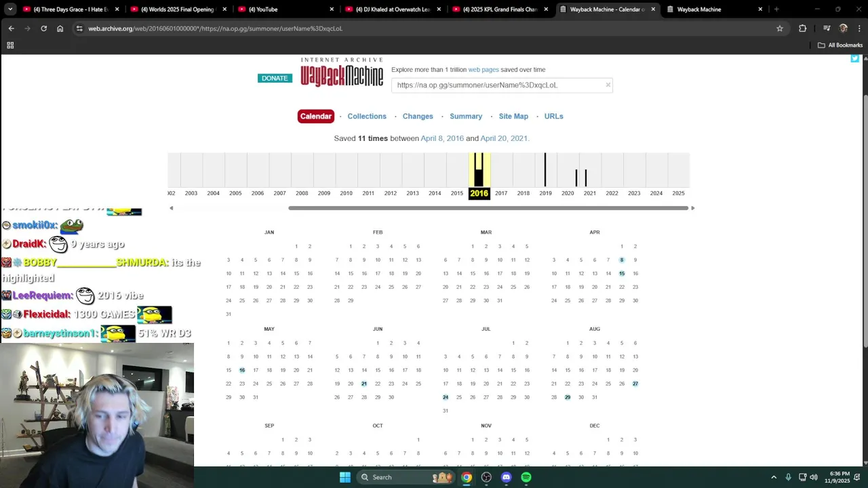This screenshot has height=488, width=868.
Task: Click the timeline horizontal scrollbar
Action: 488,208
